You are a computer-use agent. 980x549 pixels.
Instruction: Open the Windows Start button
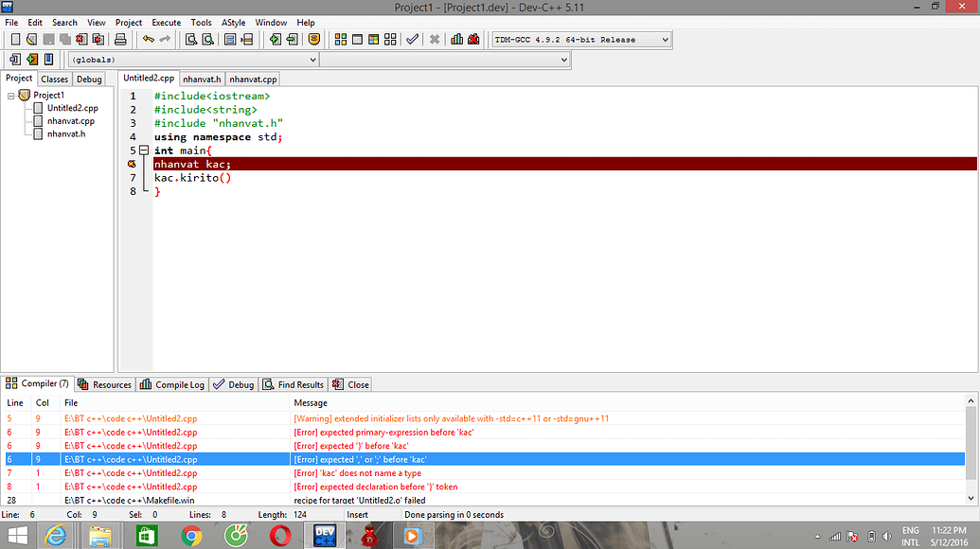point(17,536)
